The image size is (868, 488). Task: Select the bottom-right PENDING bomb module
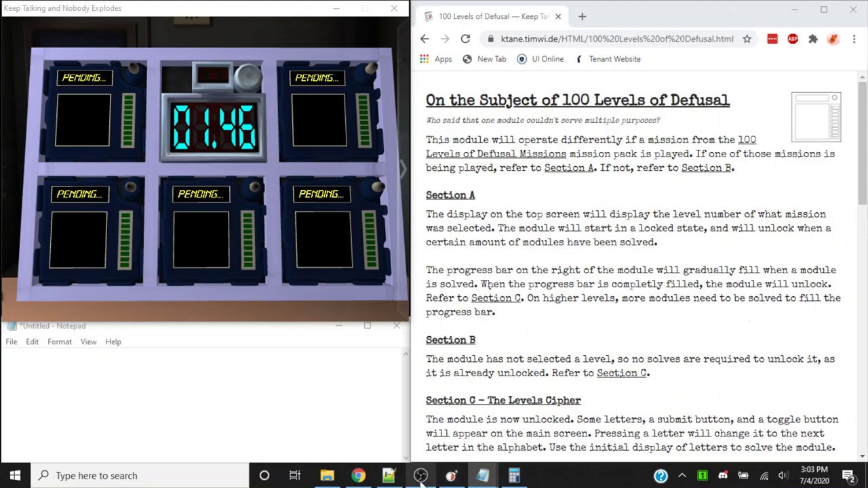[334, 231]
